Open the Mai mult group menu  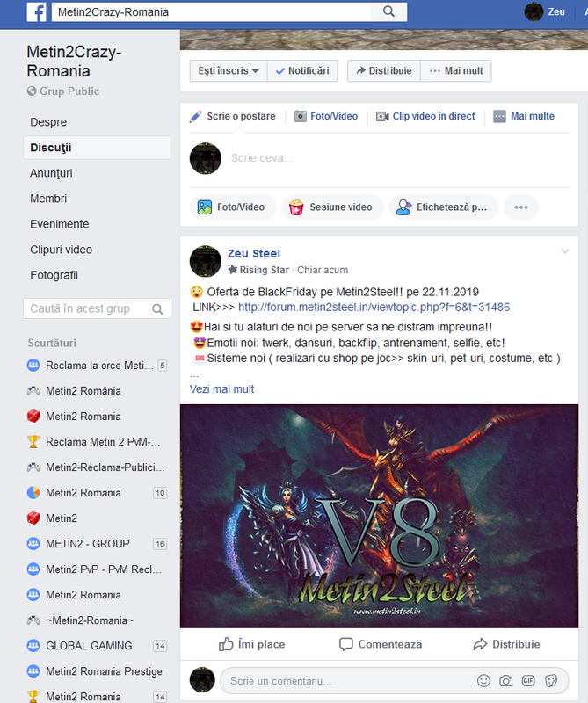456,71
